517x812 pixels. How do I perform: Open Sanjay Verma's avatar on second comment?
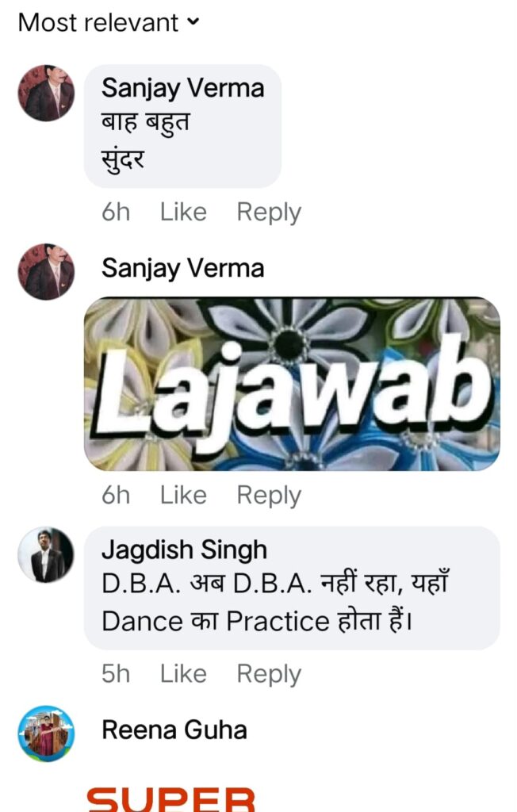point(46,272)
